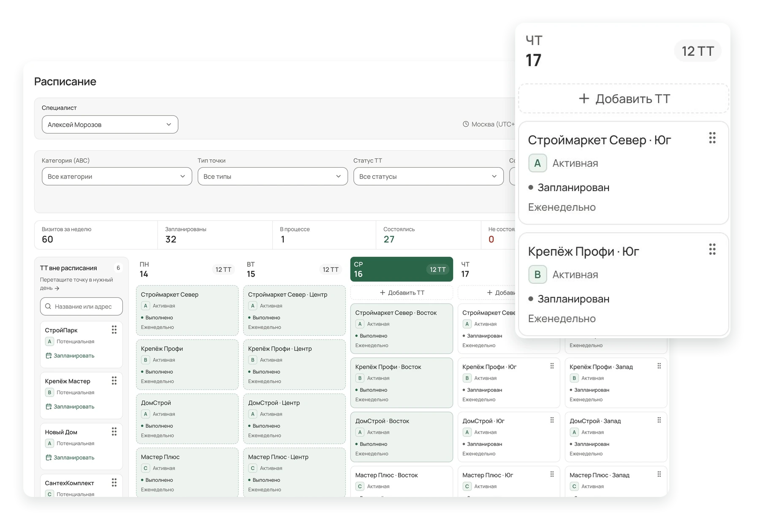Click drag handle on СтройПарк card

tap(114, 330)
